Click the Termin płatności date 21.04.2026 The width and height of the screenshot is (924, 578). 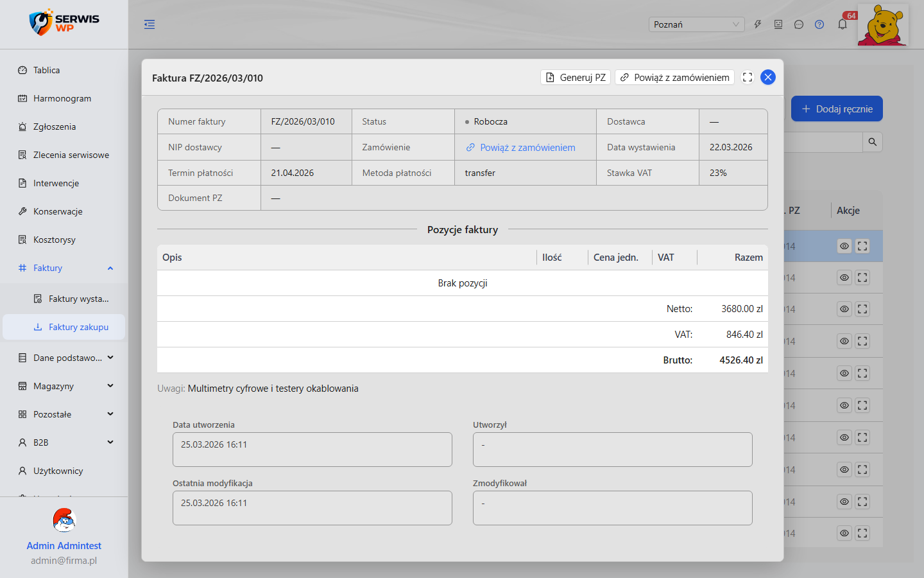[x=293, y=173]
